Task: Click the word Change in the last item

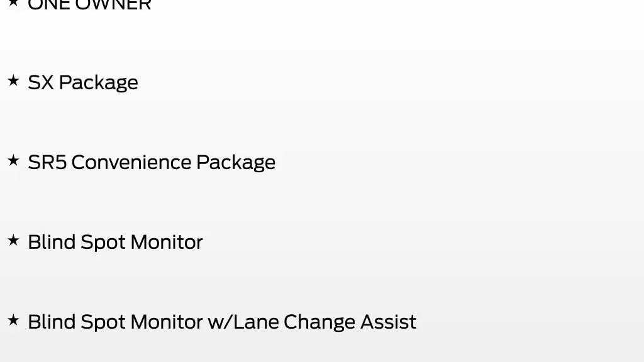Action: [319, 323]
